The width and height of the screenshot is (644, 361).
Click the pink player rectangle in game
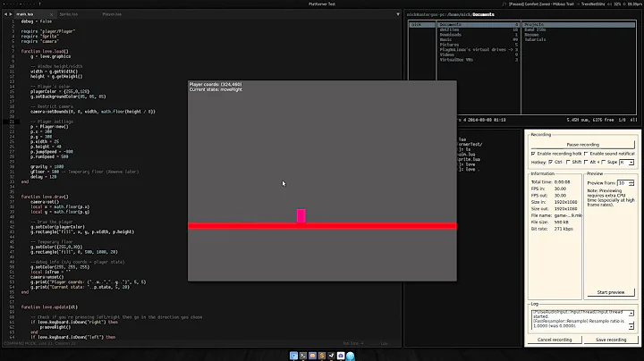(x=301, y=216)
